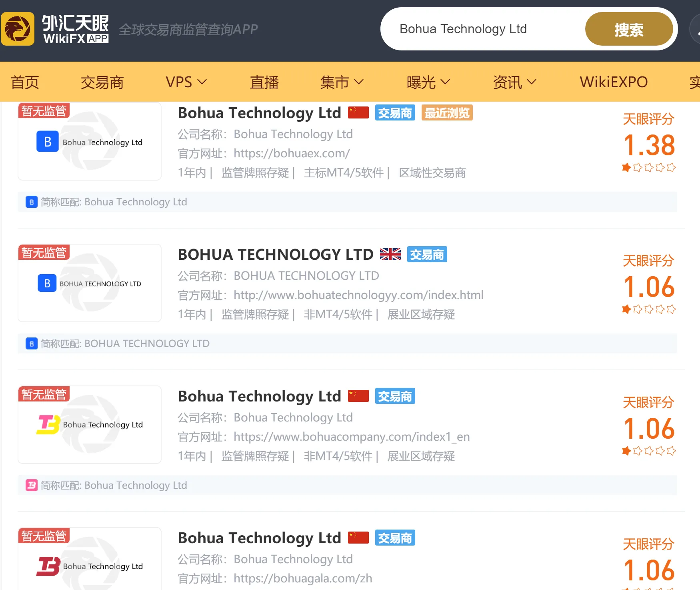The width and height of the screenshot is (700, 590).
Task: Click the blue B icon in BOHUA TECHNOLOGY LTD 简称匹配 row
Action: [32, 343]
